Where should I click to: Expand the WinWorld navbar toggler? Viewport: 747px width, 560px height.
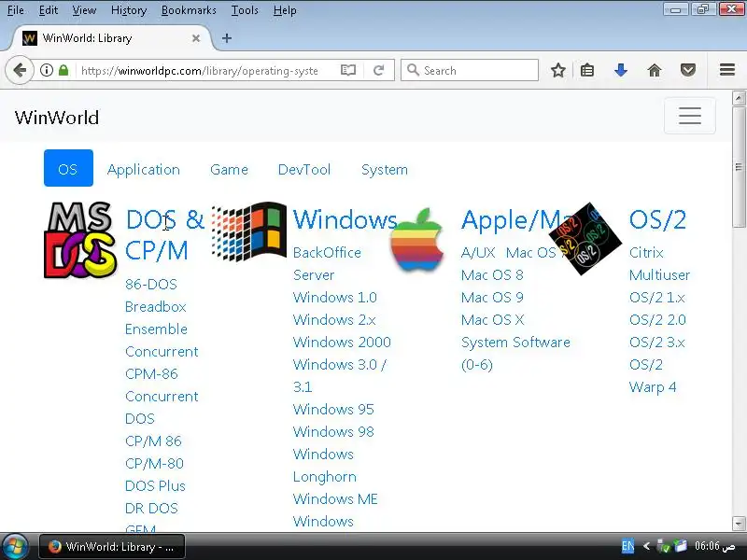pyautogui.click(x=690, y=116)
